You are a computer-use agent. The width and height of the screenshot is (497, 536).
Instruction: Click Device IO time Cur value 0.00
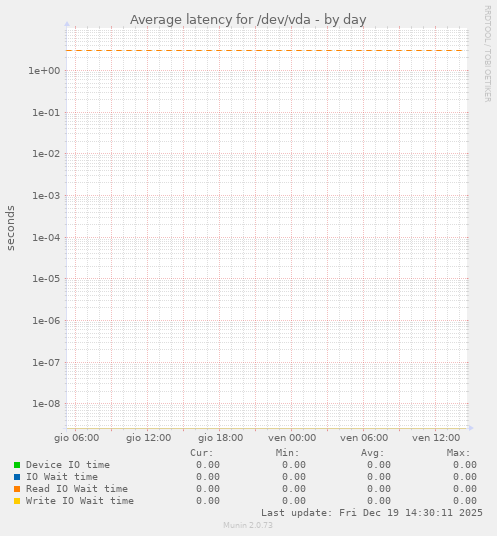pos(208,465)
